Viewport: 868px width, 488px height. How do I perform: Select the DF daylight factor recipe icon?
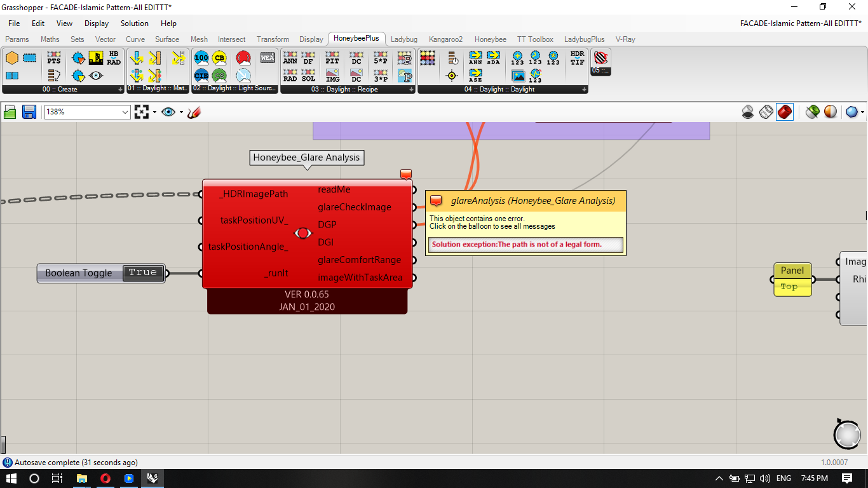click(308, 58)
